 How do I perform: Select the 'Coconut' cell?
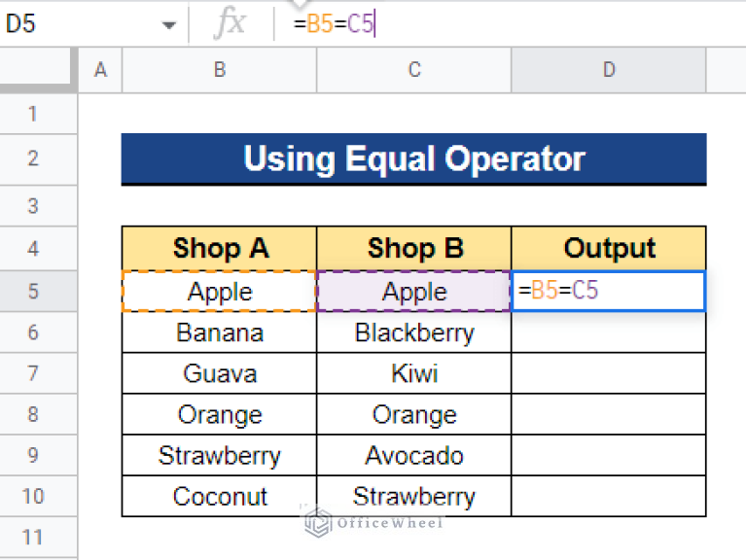point(220,496)
